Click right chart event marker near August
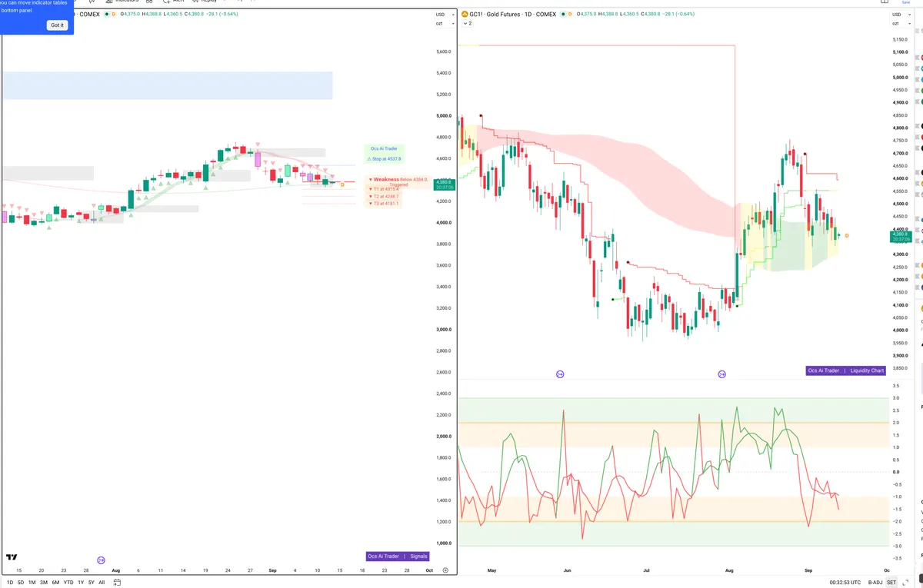Viewport: 923px width, 588px height. [x=721, y=374]
